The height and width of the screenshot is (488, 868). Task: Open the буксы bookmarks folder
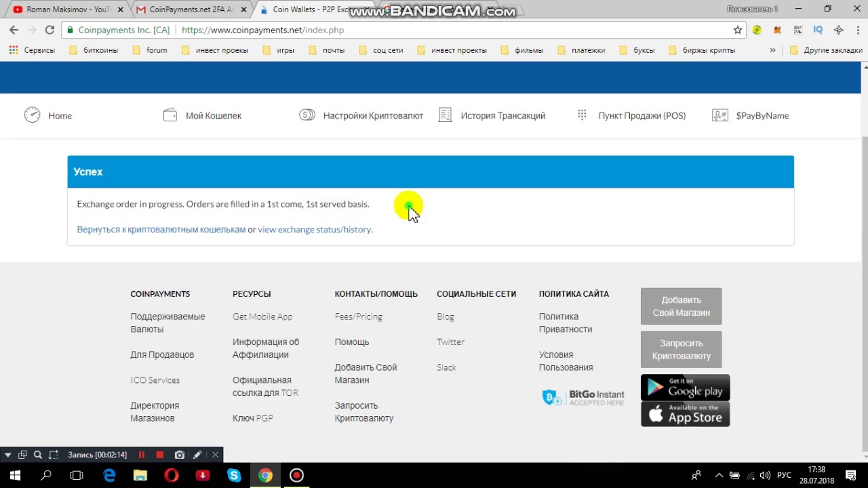click(637, 50)
